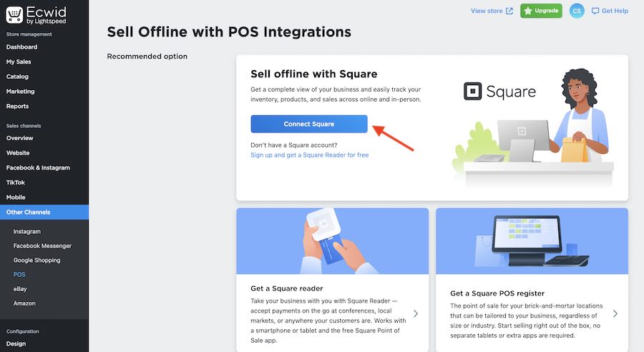This screenshot has height=352, width=644.
Task: Click the Ecwid shopping cart logo
Action: coord(14,15)
